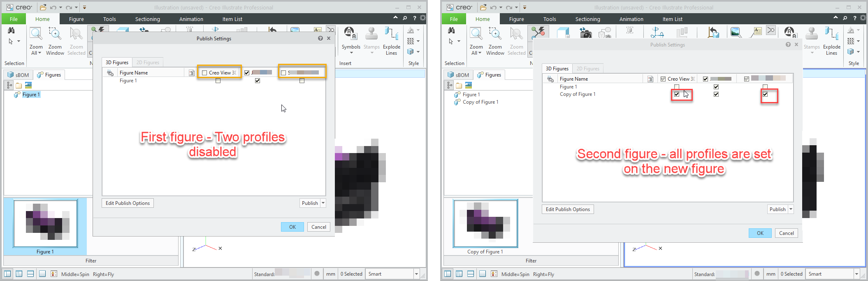Open cube style dropdown in right Style group
This screenshot has height=281, width=868.
858,52
